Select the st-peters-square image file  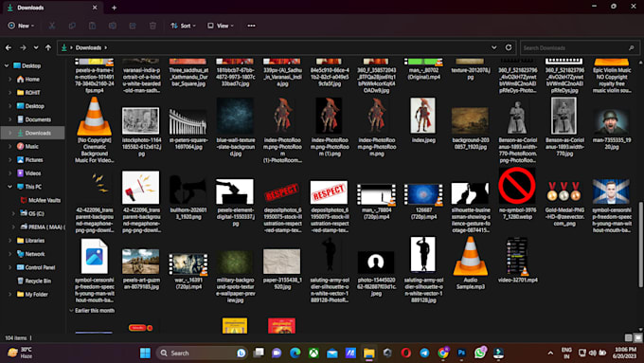188,129
